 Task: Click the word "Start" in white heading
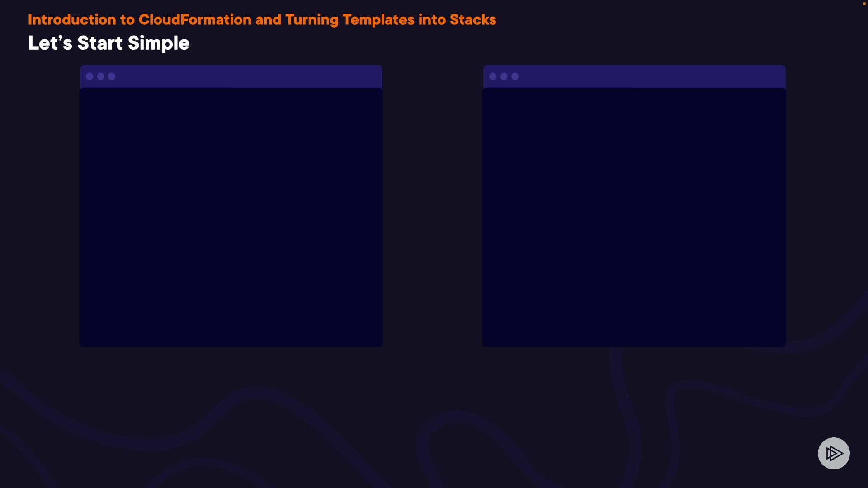pyautogui.click(x=100, y=43)
